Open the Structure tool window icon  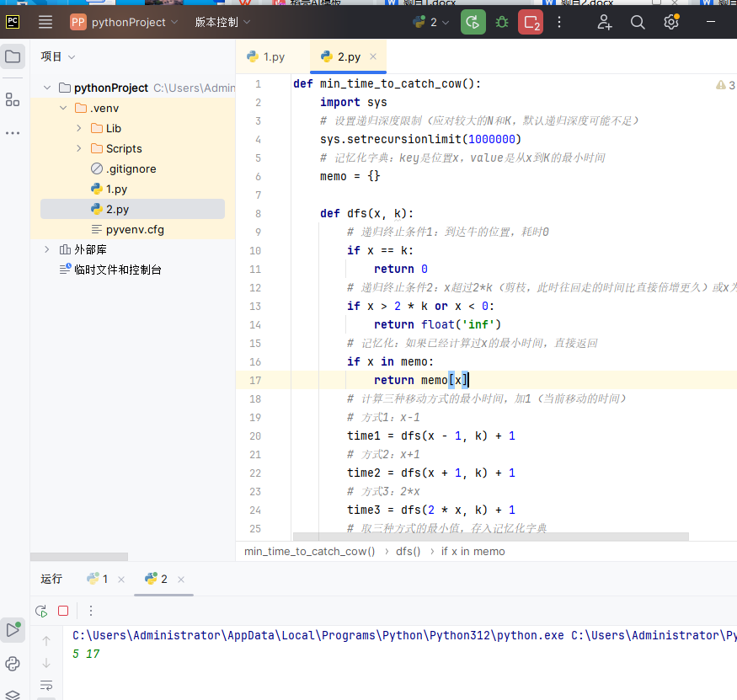pos(13,99)
